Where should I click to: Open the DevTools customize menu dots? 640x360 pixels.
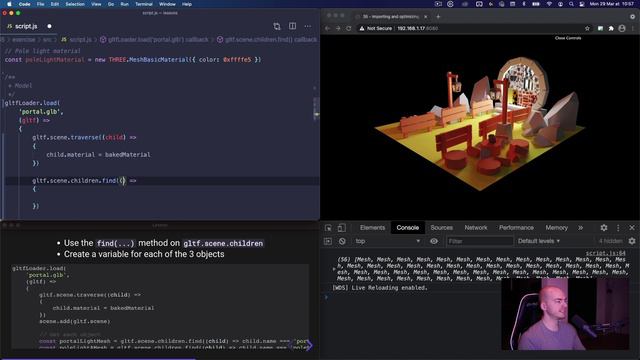(x=618, y=228)
